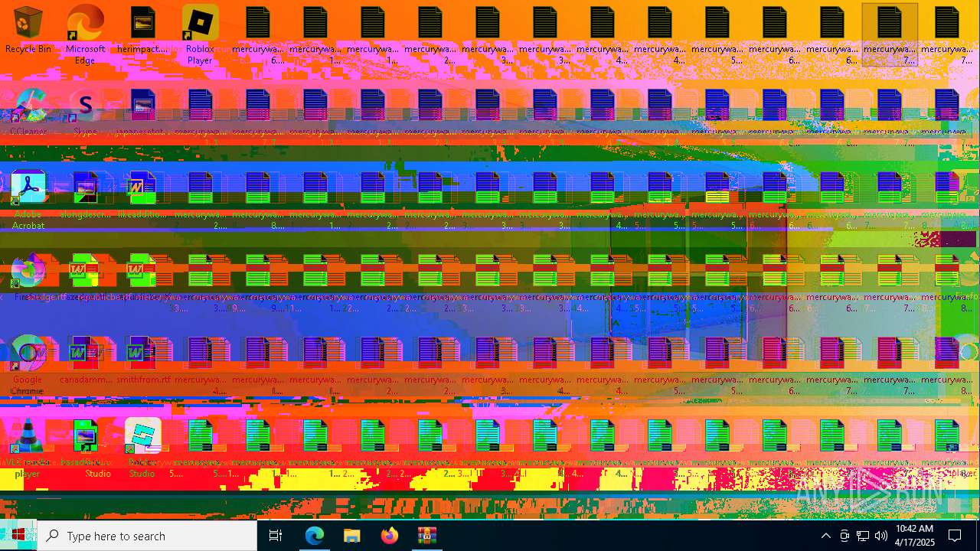Image resolution: width=980 pixels, height=551 pixels.
Task: Open File Explorer from the taskbar
Action: 351,536
